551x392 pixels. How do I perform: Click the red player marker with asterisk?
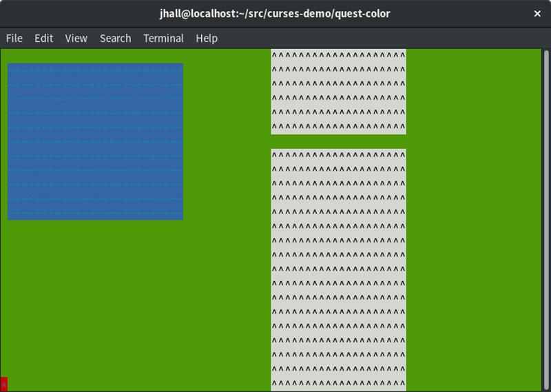click(4, 384)
